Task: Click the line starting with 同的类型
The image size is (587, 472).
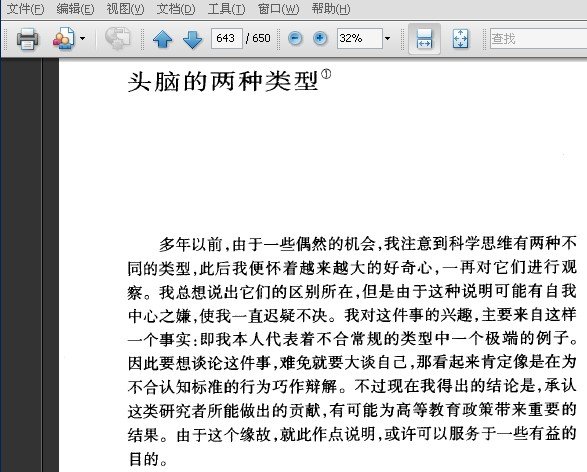Action: [x=352, y=268]
